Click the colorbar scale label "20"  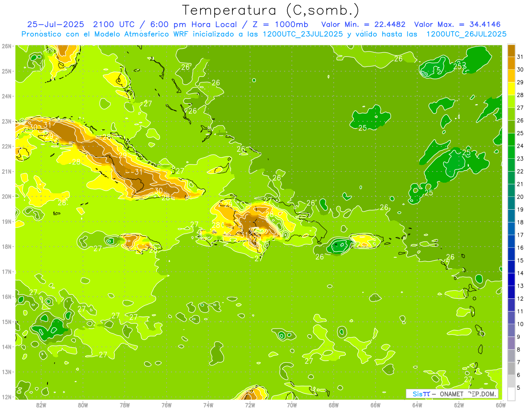click(520, 197)
